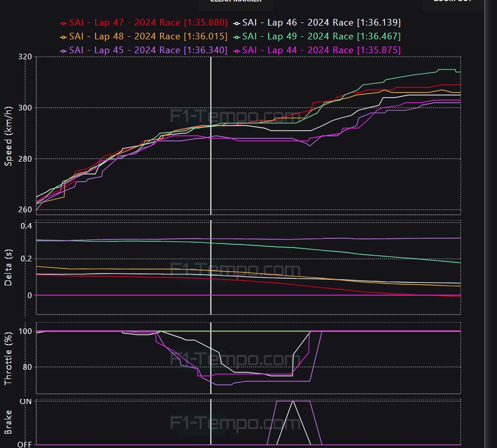
Task: Click the 80 throttle axis label
Action: point(27,367)
